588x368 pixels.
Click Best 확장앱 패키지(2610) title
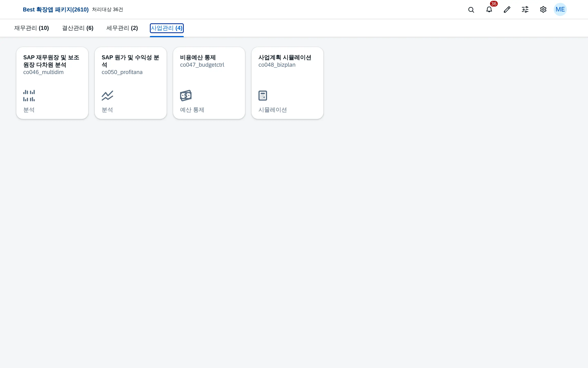click(x=56, y=9)
